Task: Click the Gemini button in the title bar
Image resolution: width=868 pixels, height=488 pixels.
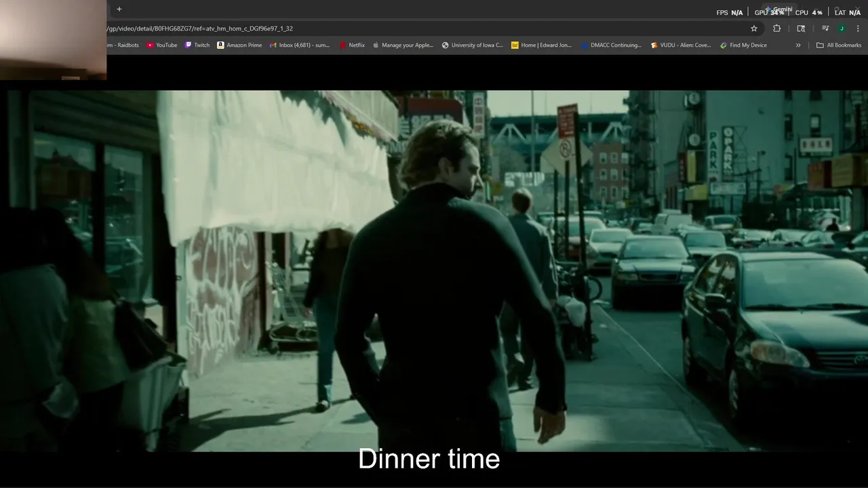Action: 778,9
